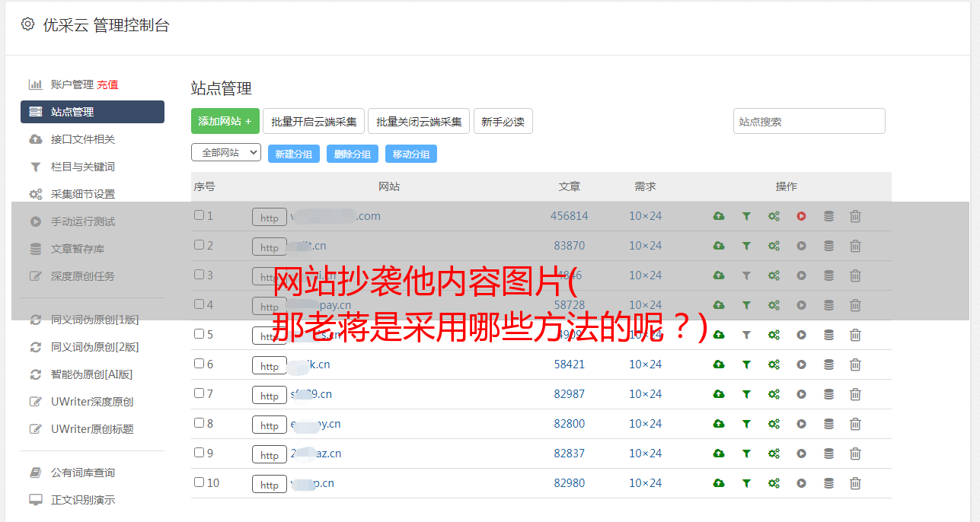Click the green filter icon in row 2
980x522 pixels.
point(746,246)
